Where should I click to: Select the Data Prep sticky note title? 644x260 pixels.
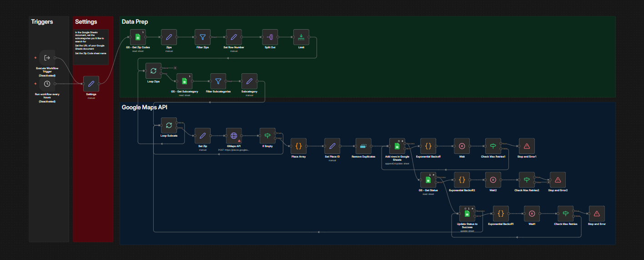[x=135, y=21]
